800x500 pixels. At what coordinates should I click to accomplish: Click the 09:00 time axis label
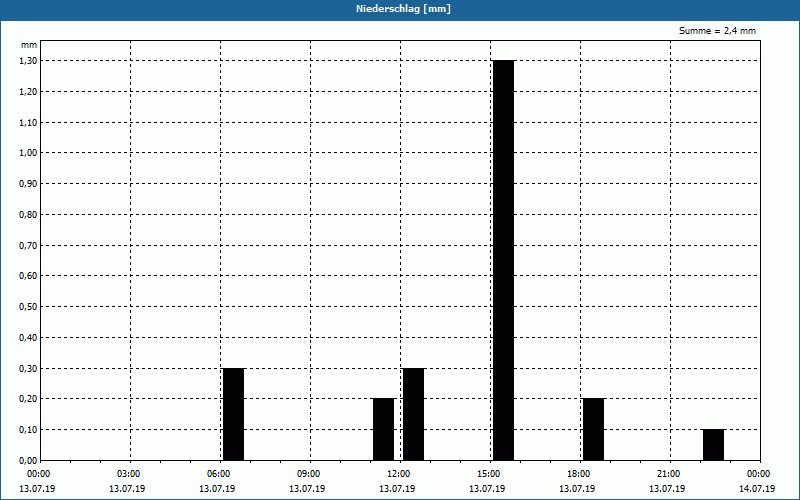[309, 474]
